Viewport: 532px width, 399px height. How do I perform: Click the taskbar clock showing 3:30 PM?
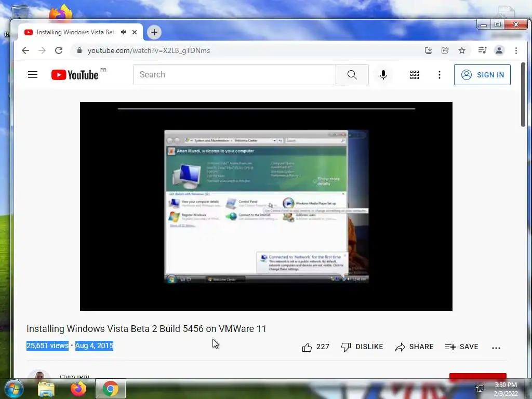[506, 389]
